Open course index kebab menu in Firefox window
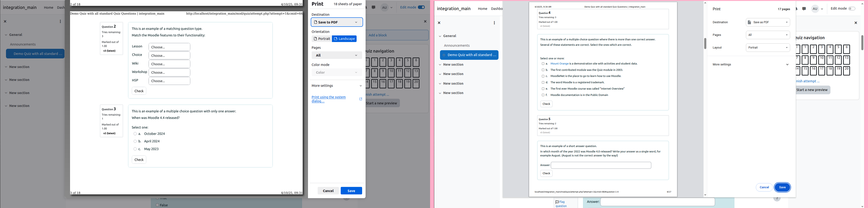The image size is (868, 208). 60,22
